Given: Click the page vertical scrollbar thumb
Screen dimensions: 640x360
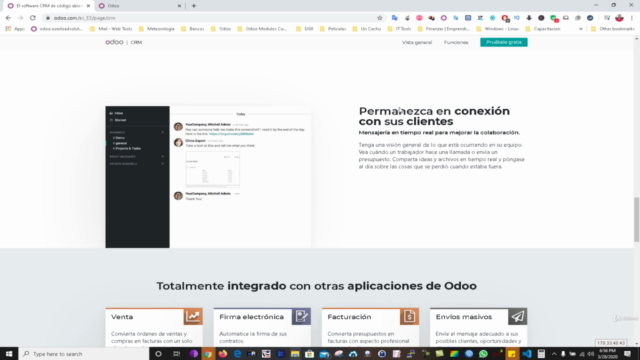Looking at the screenshot, I should click(x=636, y=219).
